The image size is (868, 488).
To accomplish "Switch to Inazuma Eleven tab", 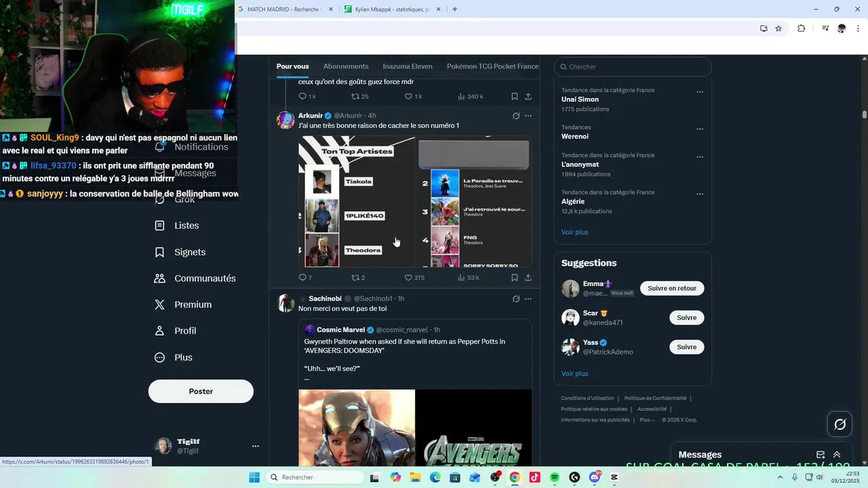I will pos(408,66).
